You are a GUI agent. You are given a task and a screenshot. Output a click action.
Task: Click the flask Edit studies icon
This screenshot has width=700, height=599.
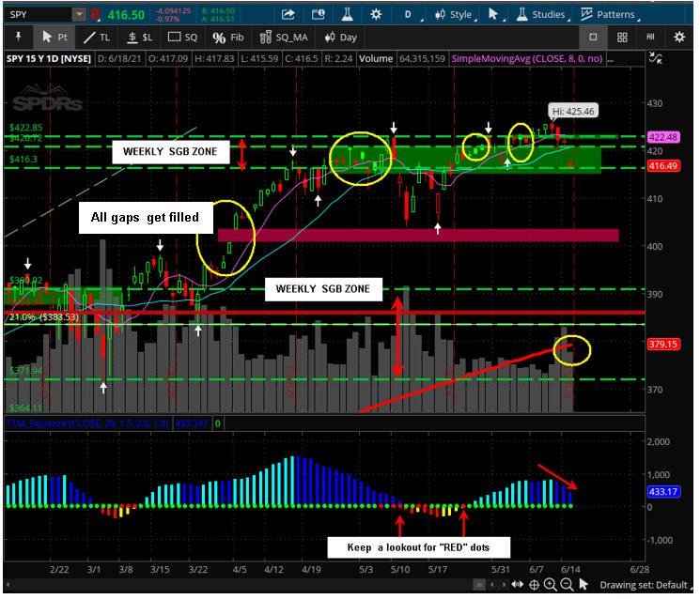click(348, 14)
